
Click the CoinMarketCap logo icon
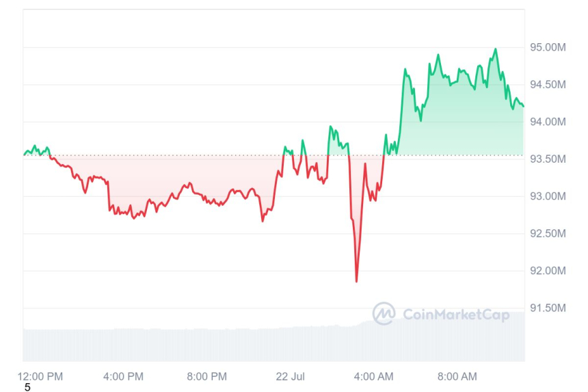click(384, 314)
